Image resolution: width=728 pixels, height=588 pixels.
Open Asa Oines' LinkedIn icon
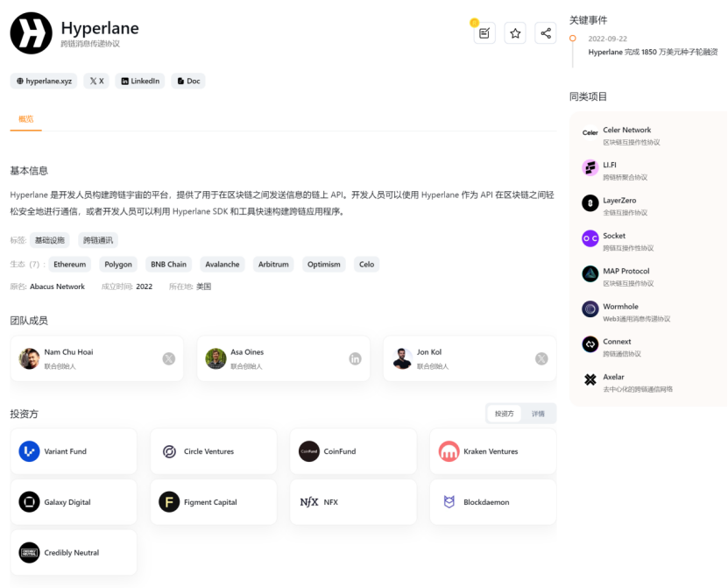tap(355, 358)
